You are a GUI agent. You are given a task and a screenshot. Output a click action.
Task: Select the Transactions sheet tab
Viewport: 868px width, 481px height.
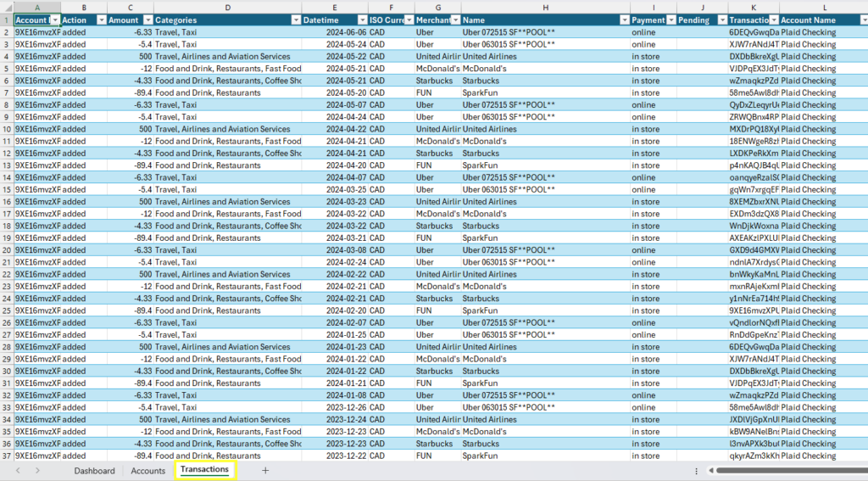pyautogui.click(x=204, y=470)
